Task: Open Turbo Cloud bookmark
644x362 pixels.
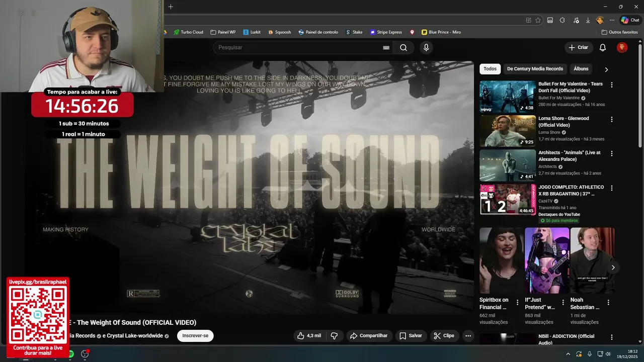Action: [x=188, y=32]
